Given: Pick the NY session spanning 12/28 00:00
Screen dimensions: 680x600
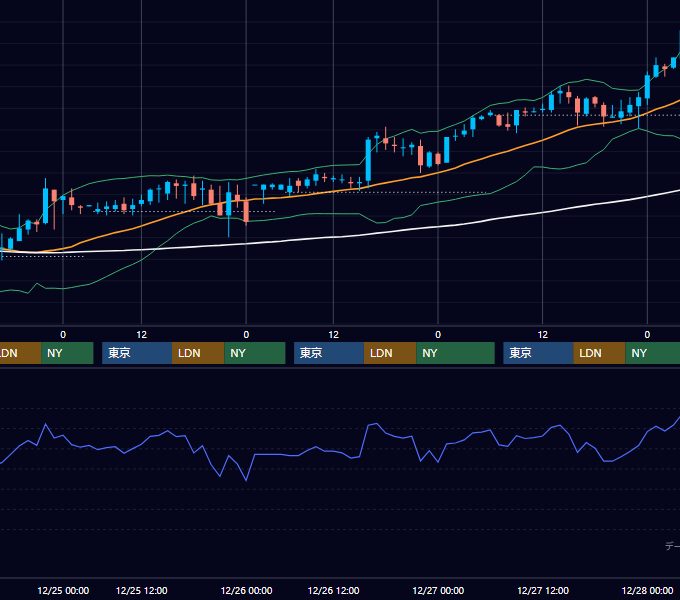Looking at the screenshot, I should tap(653, 353).
